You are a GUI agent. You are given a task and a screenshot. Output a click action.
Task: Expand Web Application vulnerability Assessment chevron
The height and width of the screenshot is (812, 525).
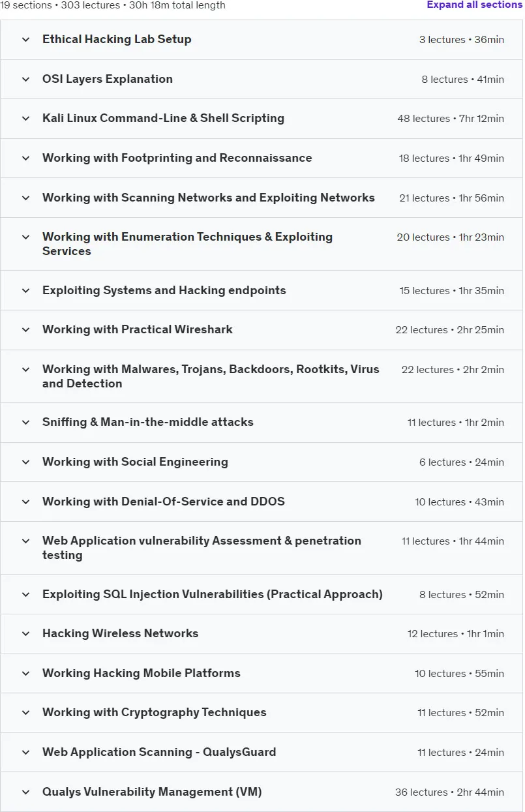(x=26, y=541)
